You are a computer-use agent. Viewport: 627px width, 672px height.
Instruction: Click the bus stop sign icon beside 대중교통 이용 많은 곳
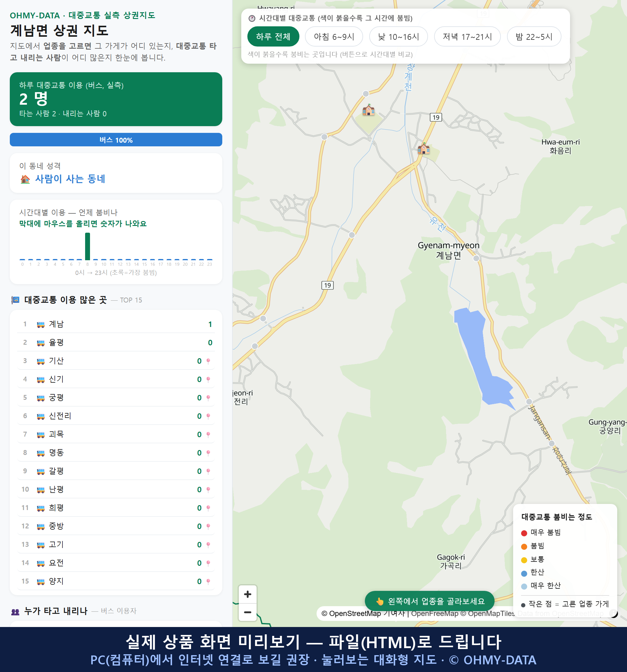[x=15, y=300]
